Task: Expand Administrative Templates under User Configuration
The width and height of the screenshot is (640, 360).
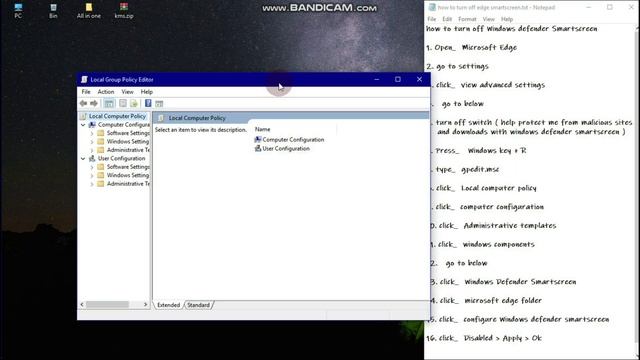Action: click(92, 184)
